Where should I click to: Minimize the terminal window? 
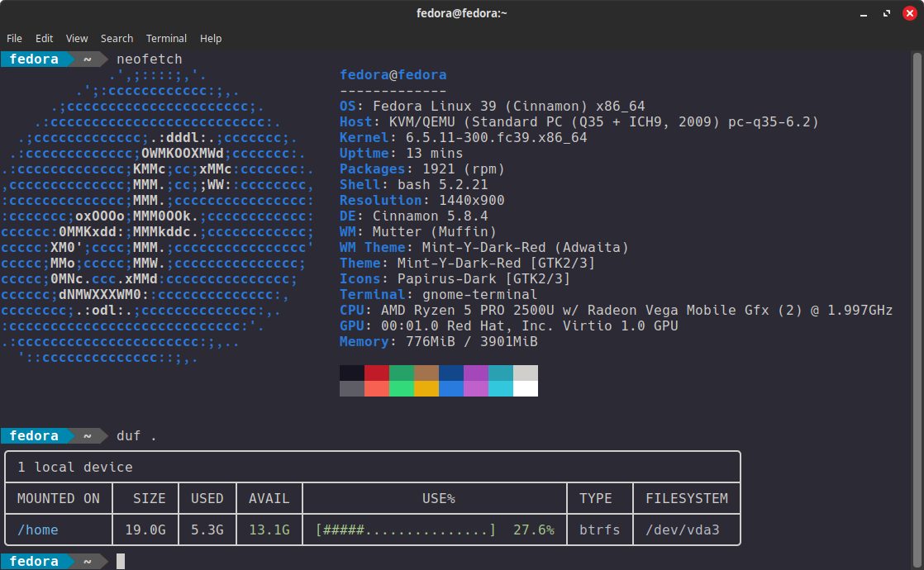[x=864, y=13]
